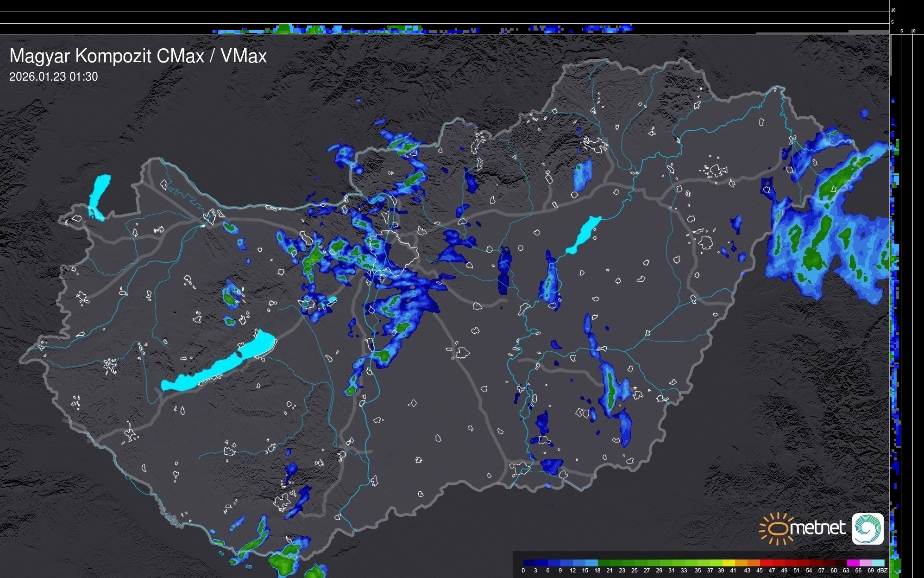Click the 10 tick on top-right vertical scale
The image size is (924, 578).
893,10
